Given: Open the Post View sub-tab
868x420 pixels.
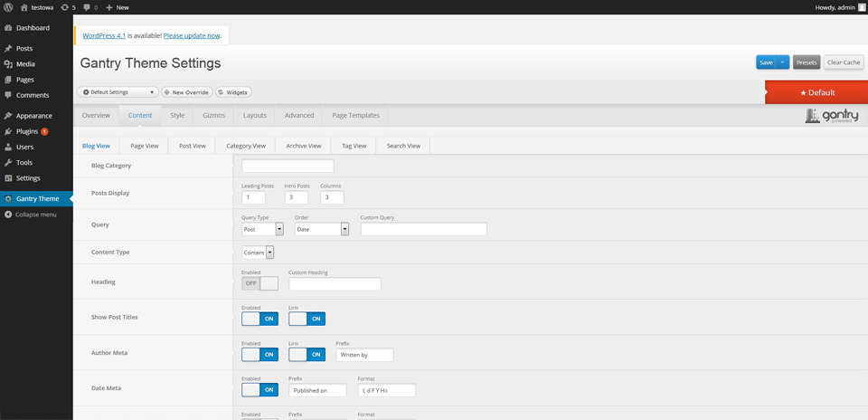Looking at the screenshot, I should 192,146.
